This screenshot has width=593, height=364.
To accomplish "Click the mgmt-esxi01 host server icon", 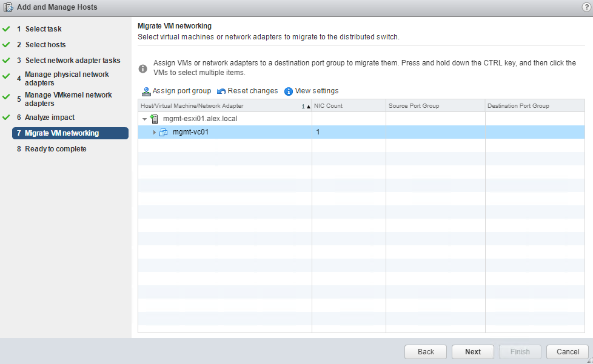I will click(x=154, y=119).
